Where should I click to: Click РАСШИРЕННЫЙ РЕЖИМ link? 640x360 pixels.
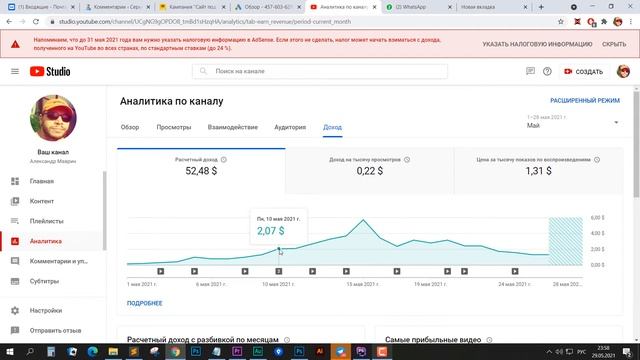[585, 100]
